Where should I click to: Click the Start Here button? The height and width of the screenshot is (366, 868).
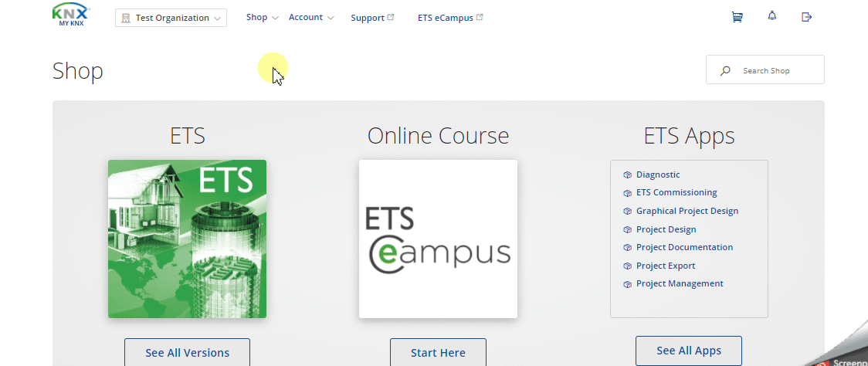pyautogui.click(x=438, y=352)
